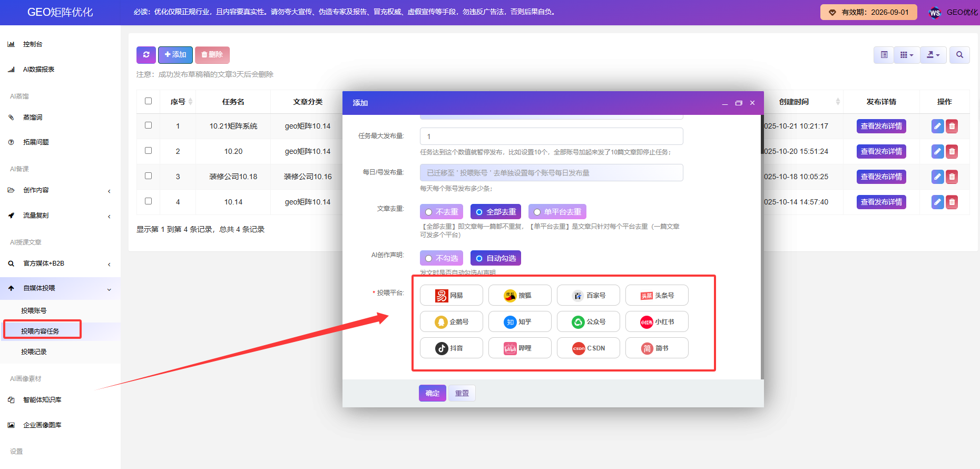Check the checkbox for row 1
The image size is (980, 469).
tap(148, 125)
